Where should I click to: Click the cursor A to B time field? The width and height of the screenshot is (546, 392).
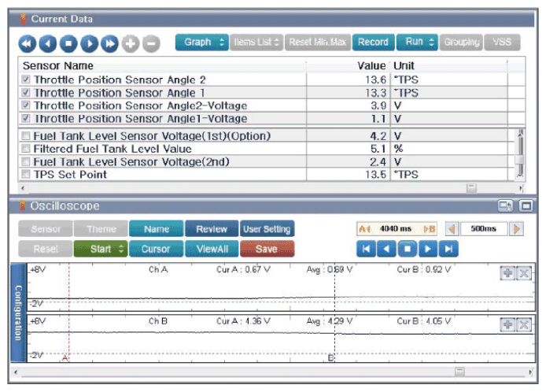(397, 229)
